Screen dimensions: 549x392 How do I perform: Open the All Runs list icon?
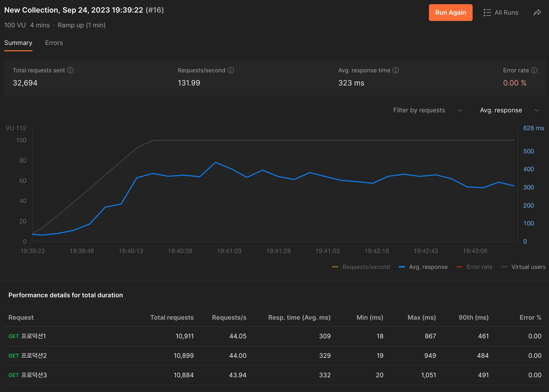(487, 13)
